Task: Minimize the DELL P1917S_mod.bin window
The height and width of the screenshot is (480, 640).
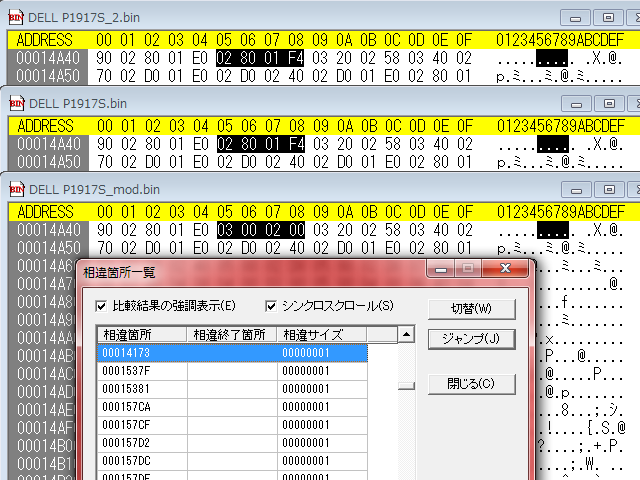Action: tap(576, 190)
